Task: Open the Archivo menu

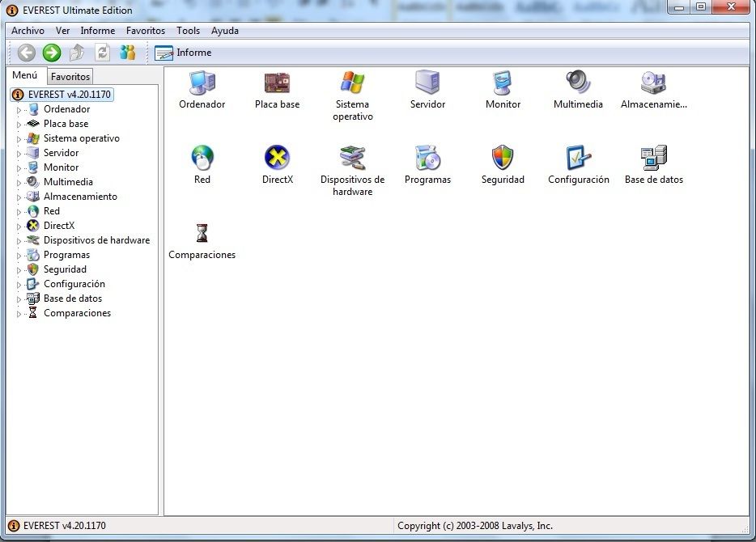Action: pyautogui.click(x=28, y=31)
